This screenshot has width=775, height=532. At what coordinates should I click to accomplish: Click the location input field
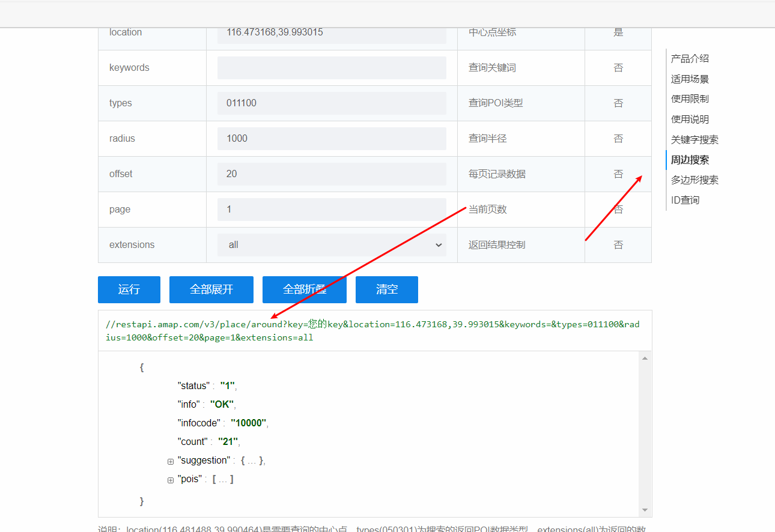(x=332, y=35)
